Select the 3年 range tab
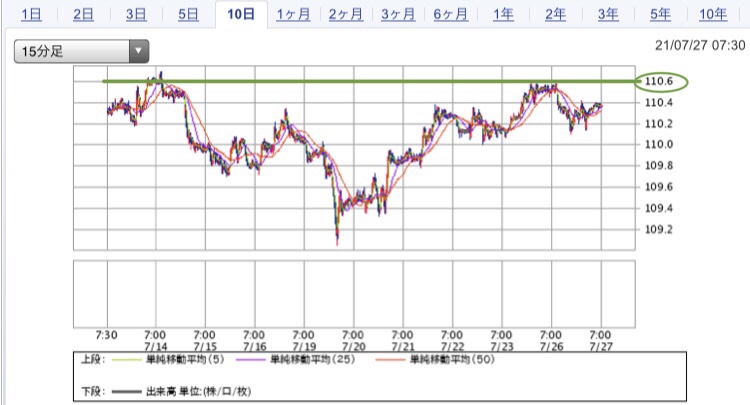Screen dimensions: 750x405 coord(608,14)
